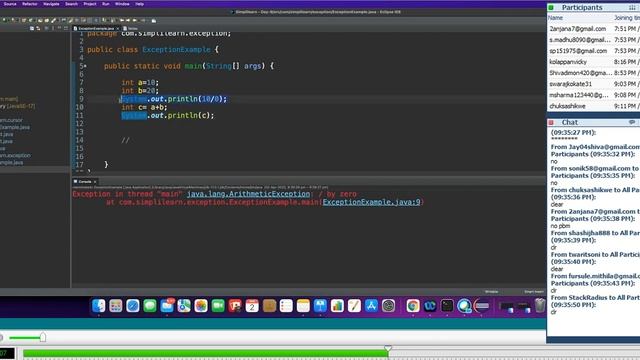Open the red PowerPoint dock icon

point(235,305)
